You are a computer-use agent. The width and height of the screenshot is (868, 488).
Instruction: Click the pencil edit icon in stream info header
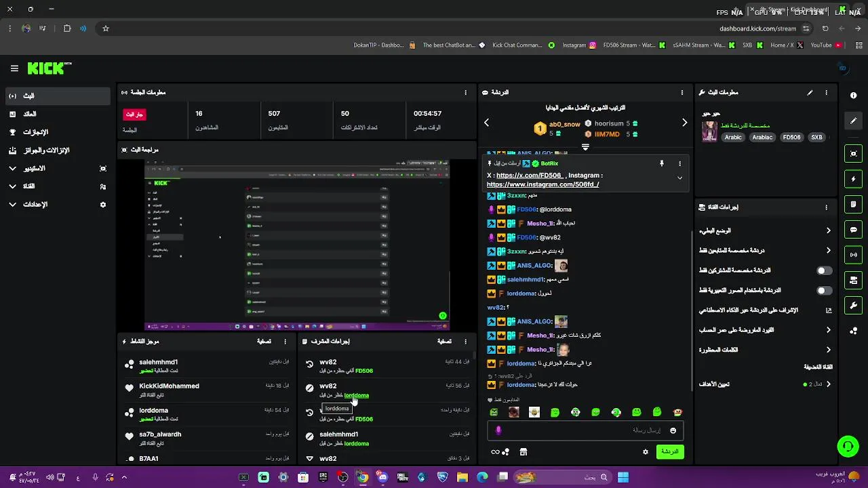810,92
